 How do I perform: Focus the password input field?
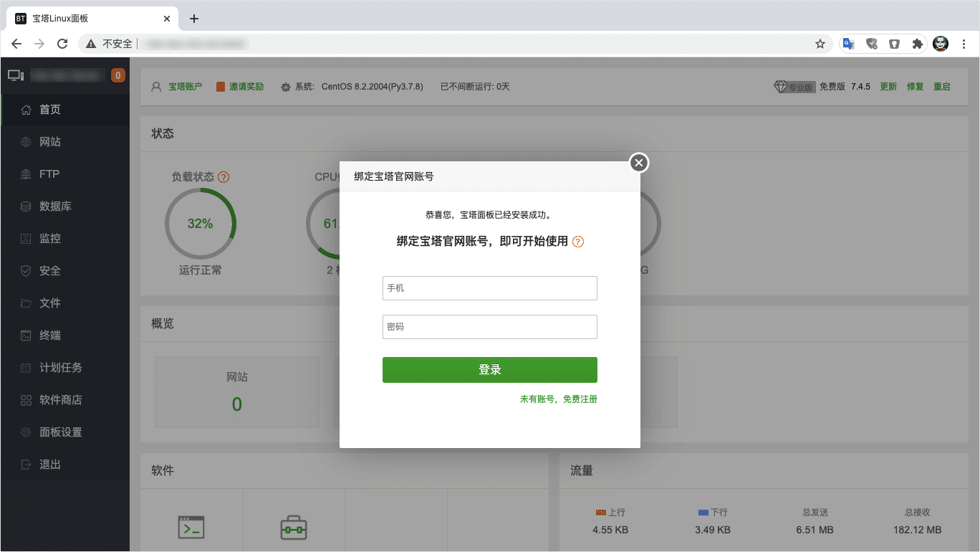(x=490, y=327)
